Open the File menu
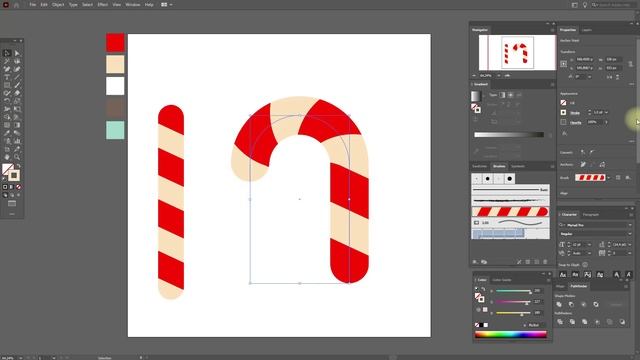 32,4
